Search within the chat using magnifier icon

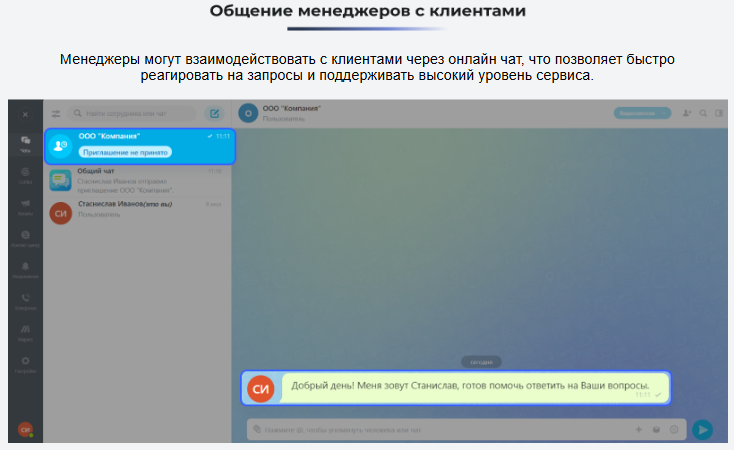(x=703, y=113)
